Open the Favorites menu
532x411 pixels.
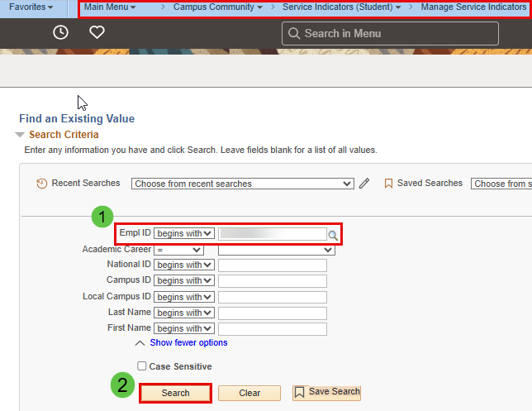click(x=31, y=7)
